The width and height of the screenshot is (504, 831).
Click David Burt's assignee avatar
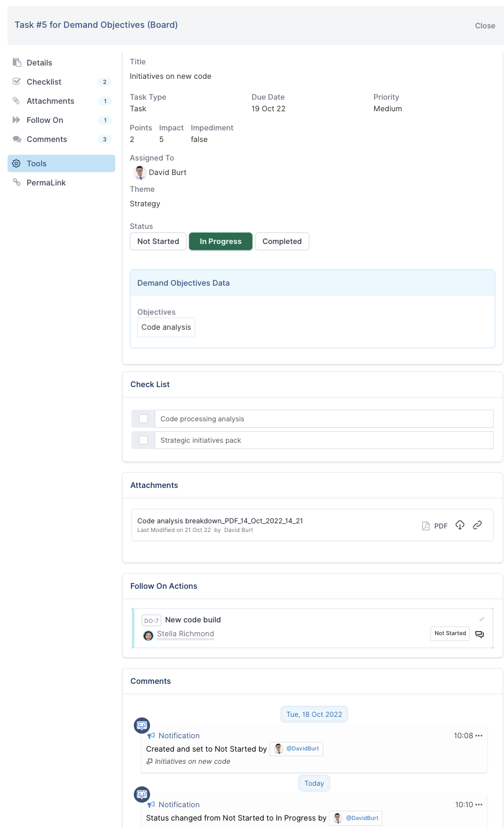point(140,173)
